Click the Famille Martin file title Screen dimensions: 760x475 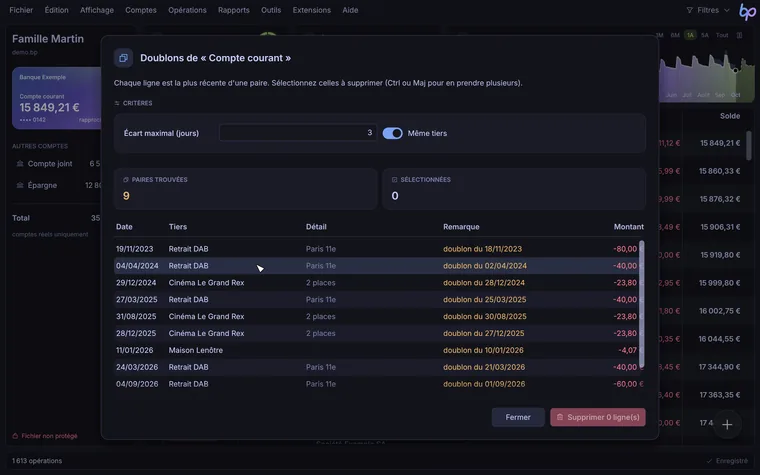[48, 39]
